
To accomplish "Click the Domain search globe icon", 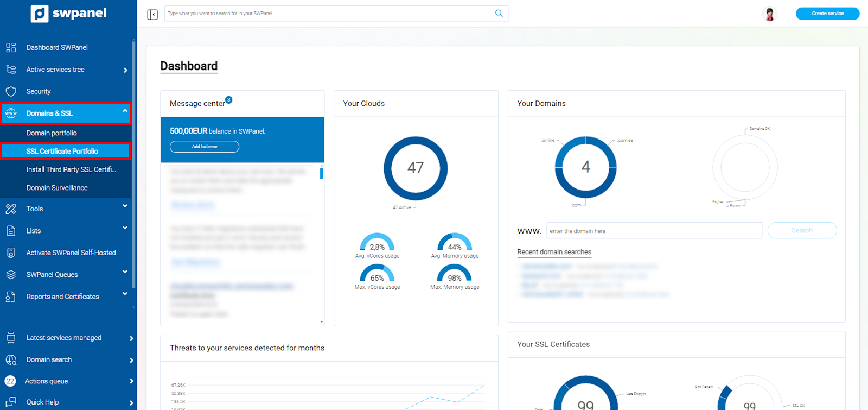I will pyautogui.click(x=11, y=360).
